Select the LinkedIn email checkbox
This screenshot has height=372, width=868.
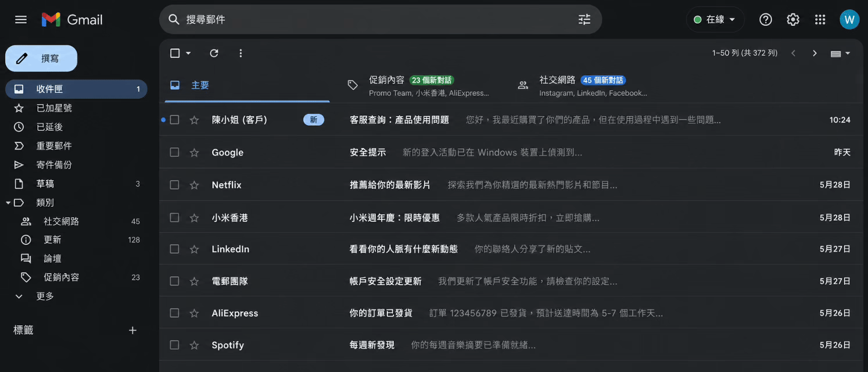[174, 249]
